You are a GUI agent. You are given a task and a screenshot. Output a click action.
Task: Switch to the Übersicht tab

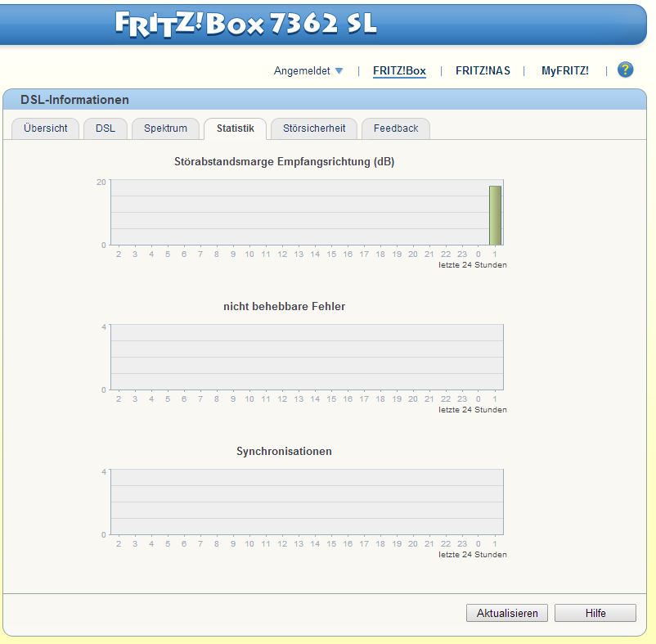pyautogui.click(x=46, y=128)
